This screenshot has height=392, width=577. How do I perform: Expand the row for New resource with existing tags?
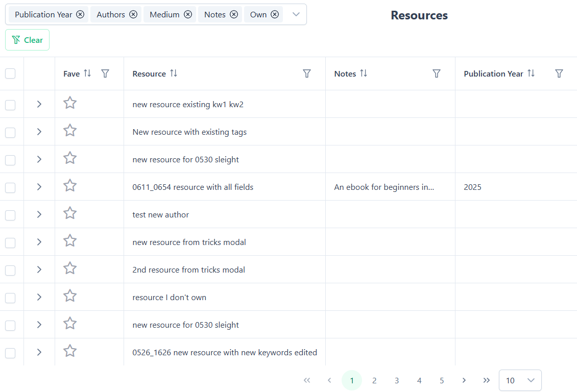coord(39,131)
